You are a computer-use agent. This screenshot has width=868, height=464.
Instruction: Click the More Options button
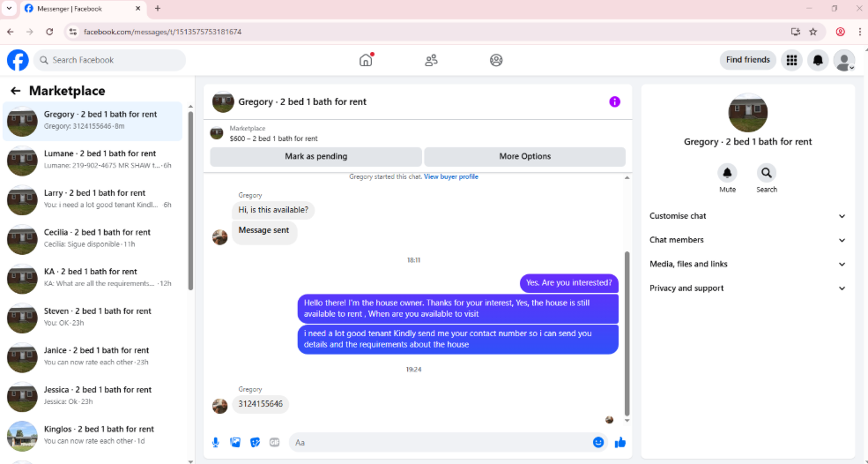pyautogui.click(x=525, y=156)
